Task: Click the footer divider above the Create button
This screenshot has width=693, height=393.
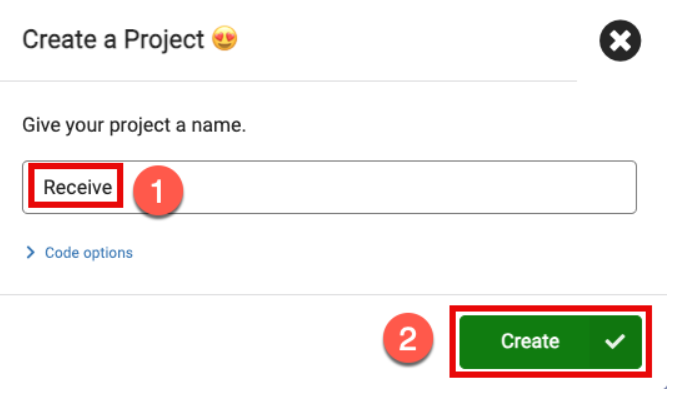Action: tap(333, 294)
